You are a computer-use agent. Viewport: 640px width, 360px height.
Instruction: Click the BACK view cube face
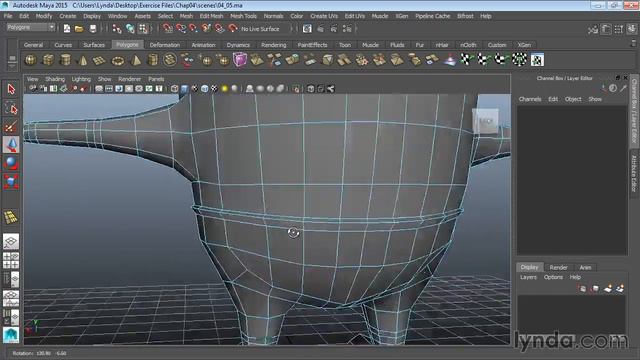(485, 121)
